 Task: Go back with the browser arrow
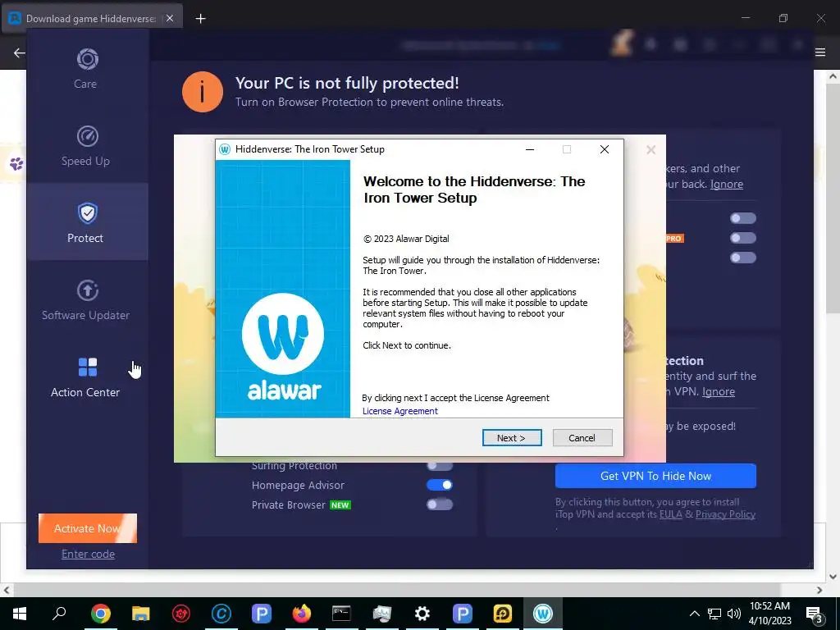[x=20, y=52]
